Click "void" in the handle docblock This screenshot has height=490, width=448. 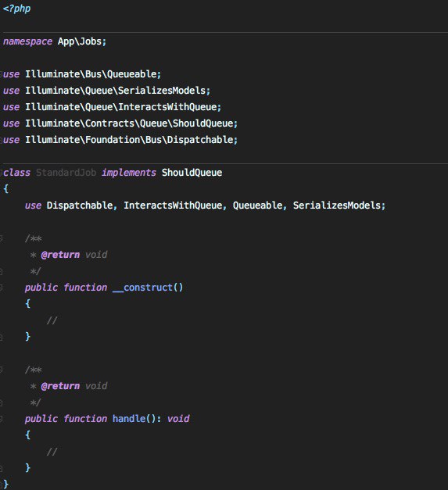click(96, 386)
